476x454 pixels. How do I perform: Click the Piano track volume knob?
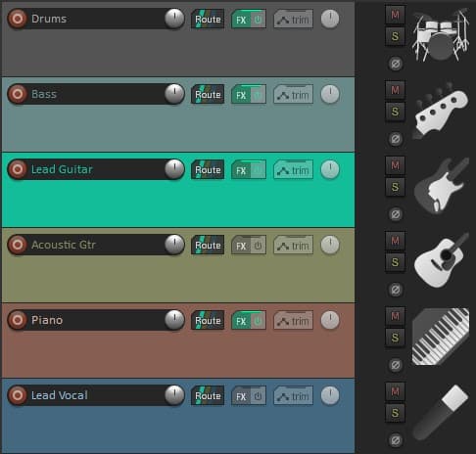click(x=174, y=320)
